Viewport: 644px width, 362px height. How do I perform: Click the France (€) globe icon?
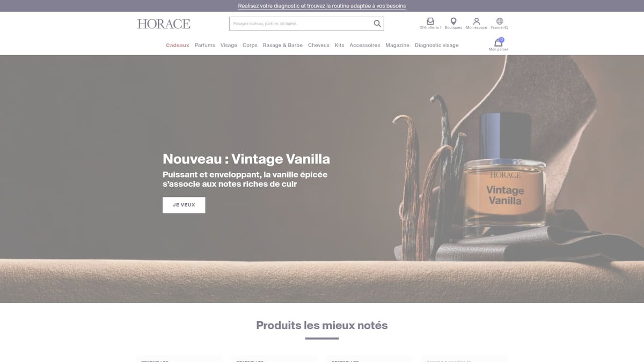[500, 21]
